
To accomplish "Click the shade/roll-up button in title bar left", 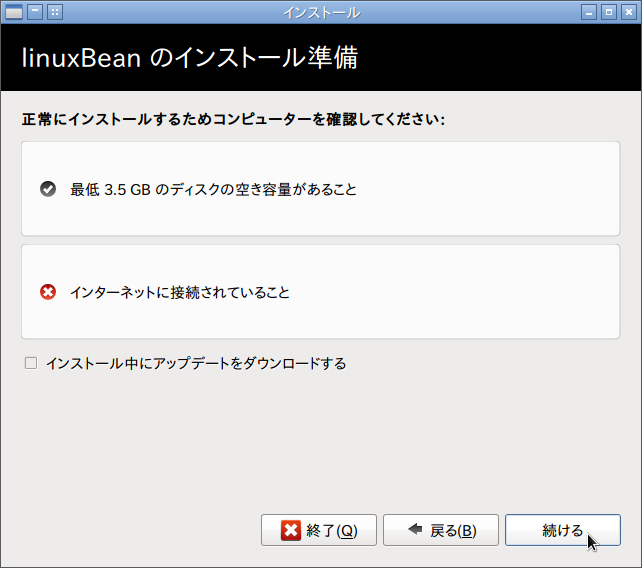I will click(35, 12).
